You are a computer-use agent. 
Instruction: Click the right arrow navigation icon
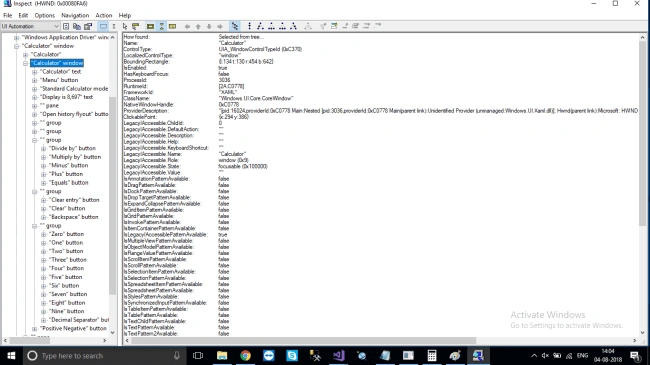[220, 26]
